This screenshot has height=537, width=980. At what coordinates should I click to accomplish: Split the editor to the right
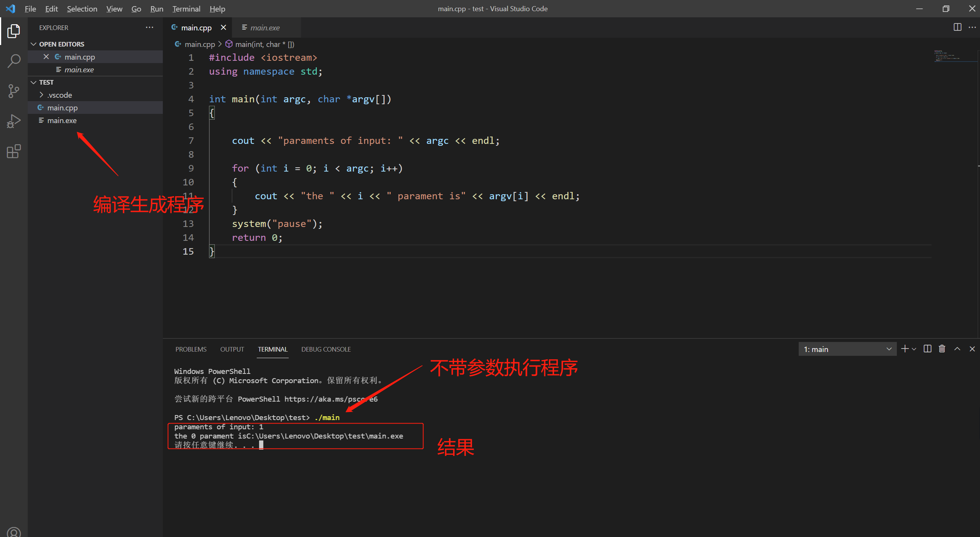pyautogui.click(x=957, y=27)
